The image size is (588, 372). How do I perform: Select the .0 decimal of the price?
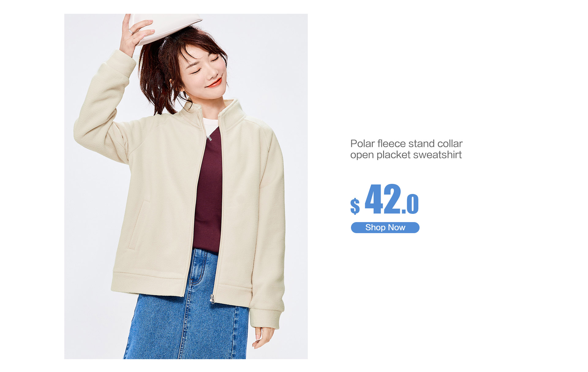tap(410, 204)
